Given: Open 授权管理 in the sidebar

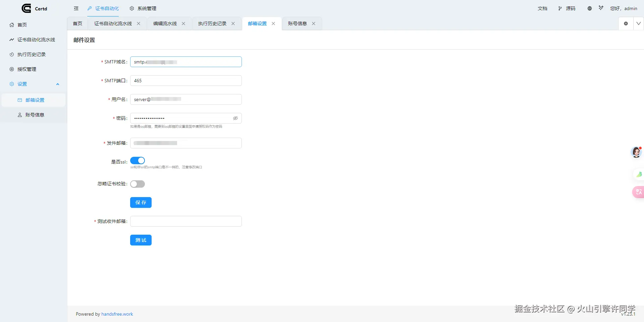Looking at the screenshot, I should 34,69.
